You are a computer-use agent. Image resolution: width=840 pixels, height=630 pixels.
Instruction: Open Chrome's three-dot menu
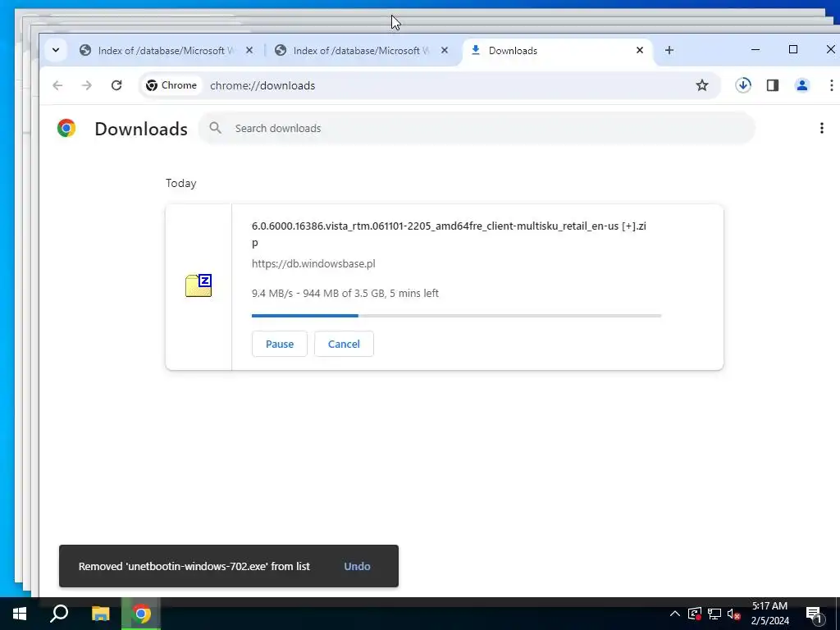click(x=832, y=85)
